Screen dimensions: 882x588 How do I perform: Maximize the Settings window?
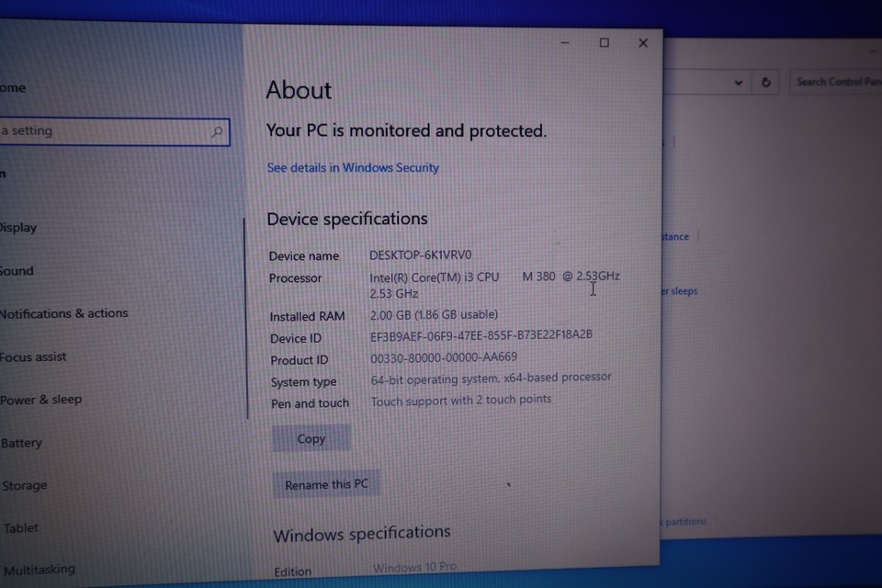point(605,43)
